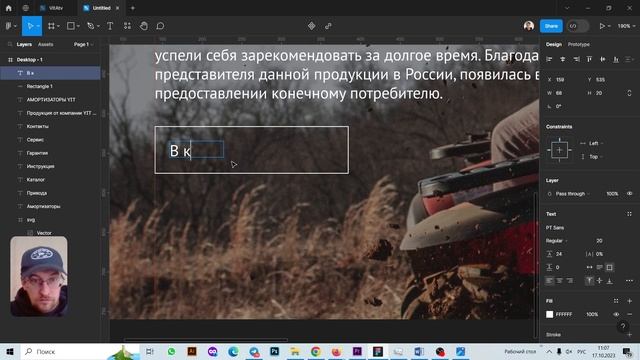
Task: Open Text styles four-dots icon
Action: point(629,214)
